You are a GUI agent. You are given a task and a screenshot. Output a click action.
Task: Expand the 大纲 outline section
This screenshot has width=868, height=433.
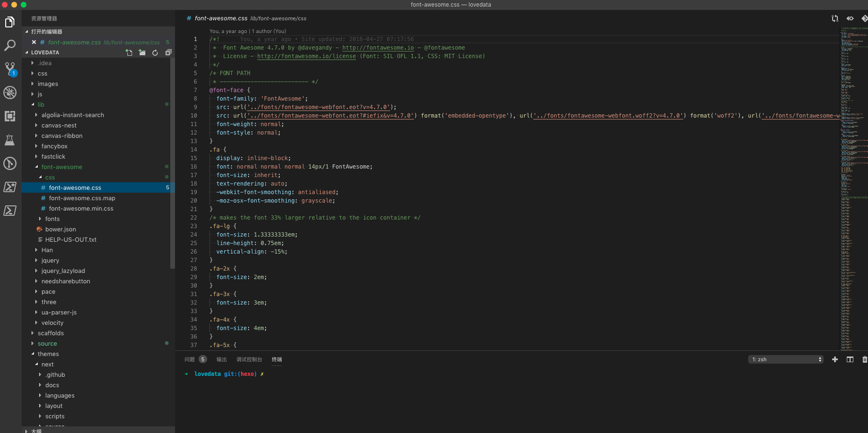tap(98, 431)
